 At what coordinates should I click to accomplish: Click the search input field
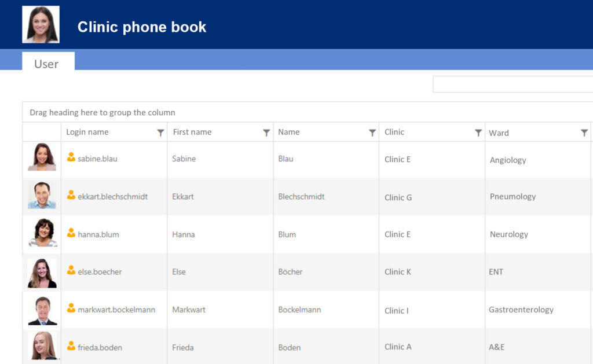pyautogui.click(x=515, y=84)
